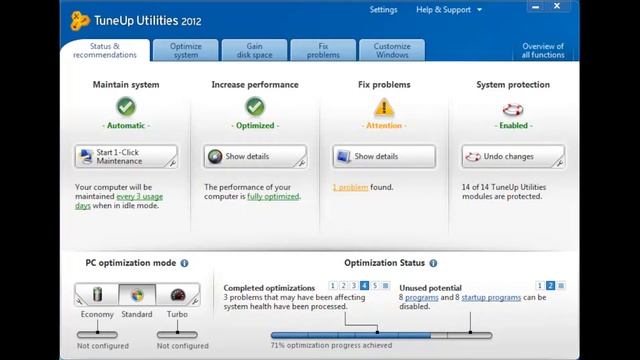The image size is (640, 360).
Task: Click '14 of 14 TuneUp Utilities modules' text
Action: point(504,192)
